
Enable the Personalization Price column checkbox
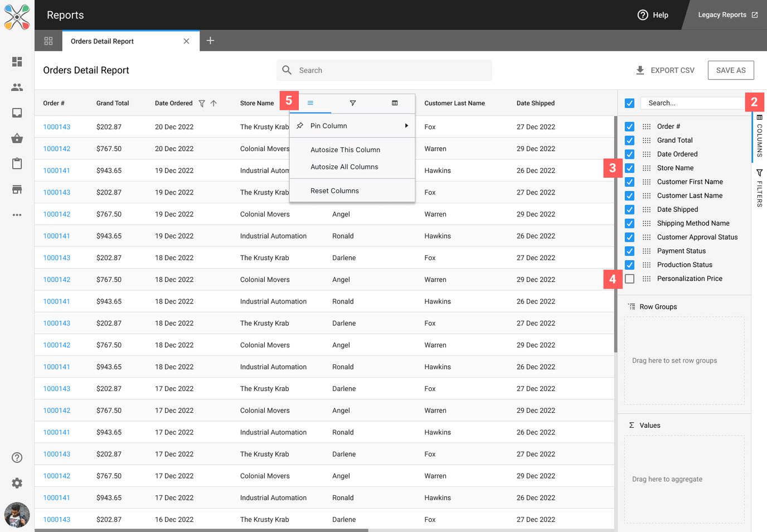pyautogui.click(x=629, y=279)
